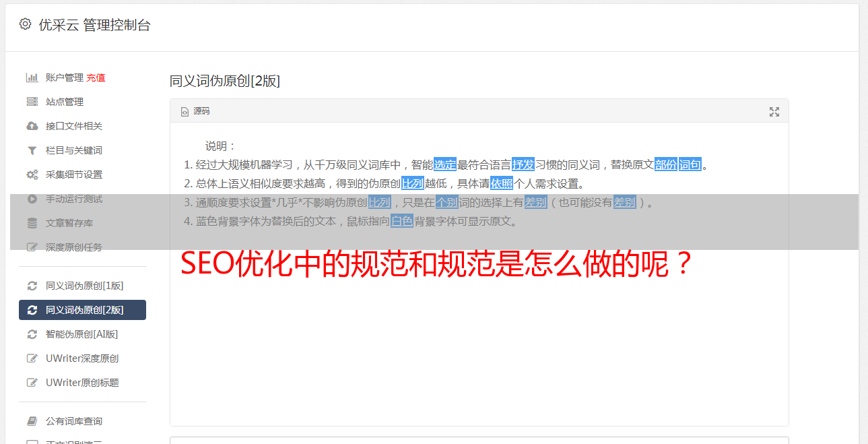Select 同义词伪原创[2版] in sidebar
Screen dimensions: 868x444
click(82, 310)
